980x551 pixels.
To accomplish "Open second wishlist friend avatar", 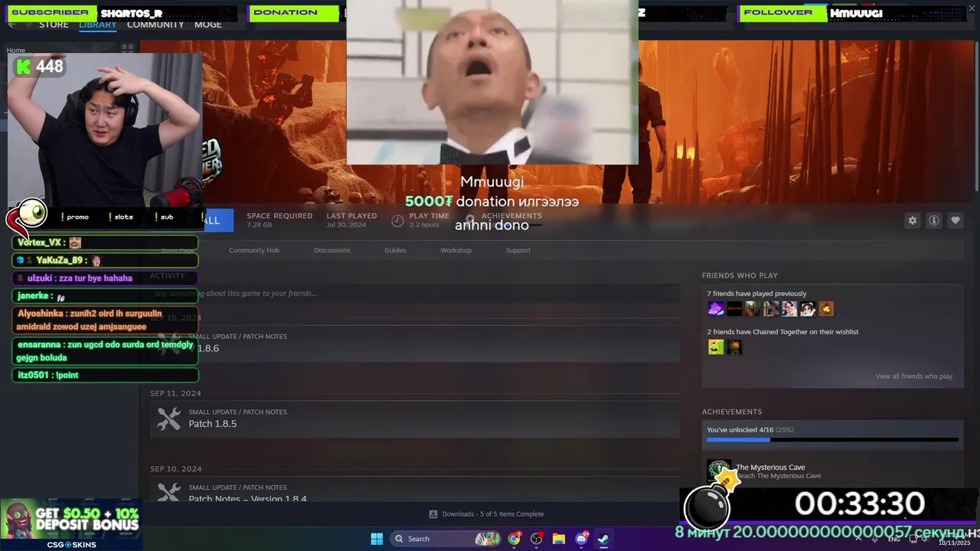I will pyautogui.click(x=734, y=347).
